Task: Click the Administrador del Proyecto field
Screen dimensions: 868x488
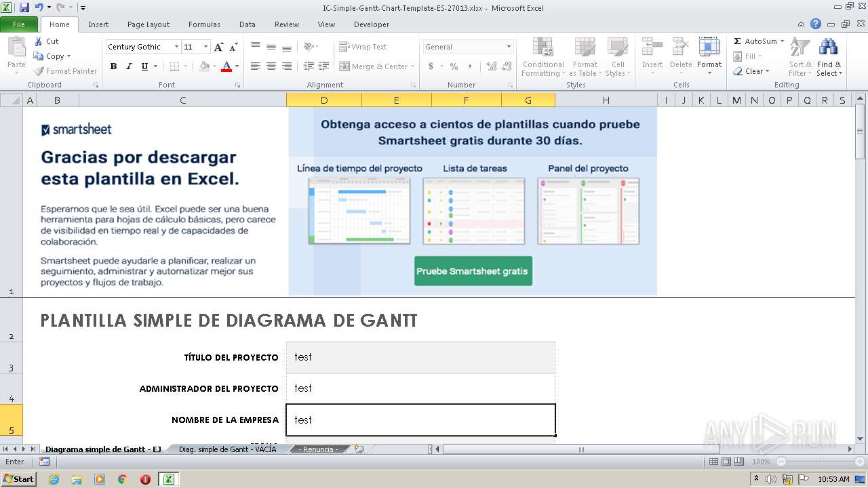Action: (420, 388)
